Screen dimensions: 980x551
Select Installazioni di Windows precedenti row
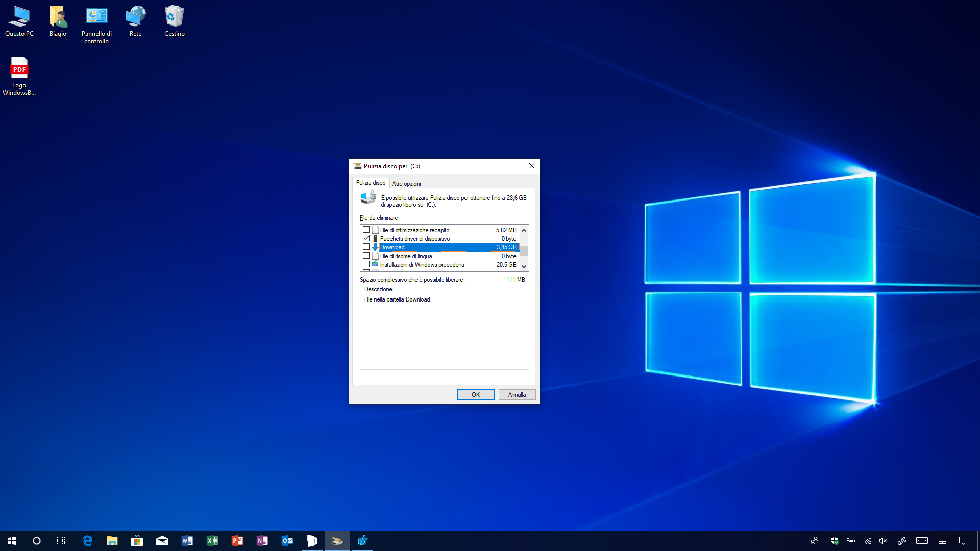click(440, 265)
